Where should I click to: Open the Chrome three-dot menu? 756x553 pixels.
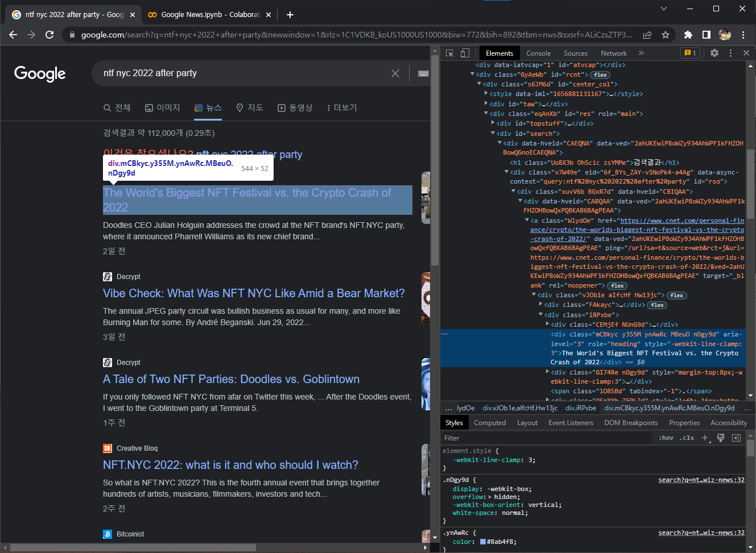(743, 35)
